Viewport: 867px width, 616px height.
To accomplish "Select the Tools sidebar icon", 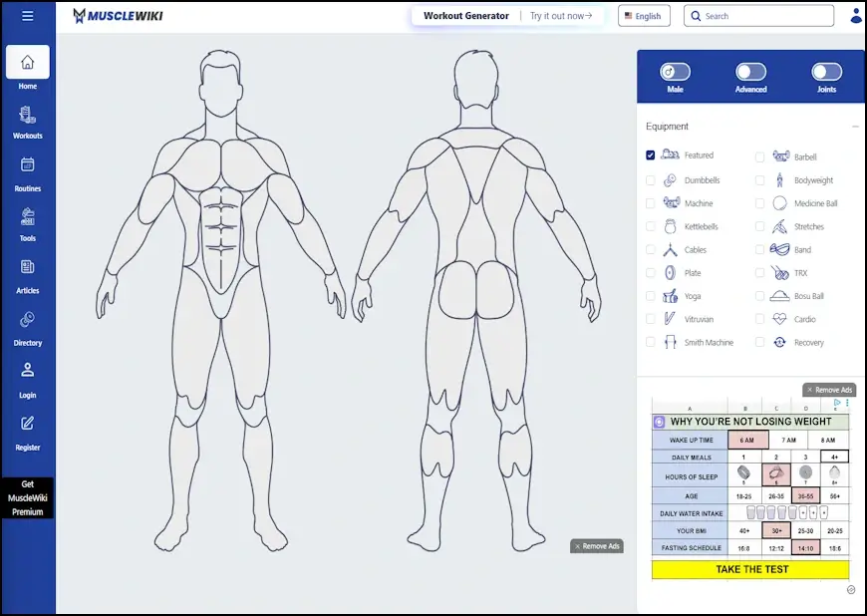I will (27, 216).
